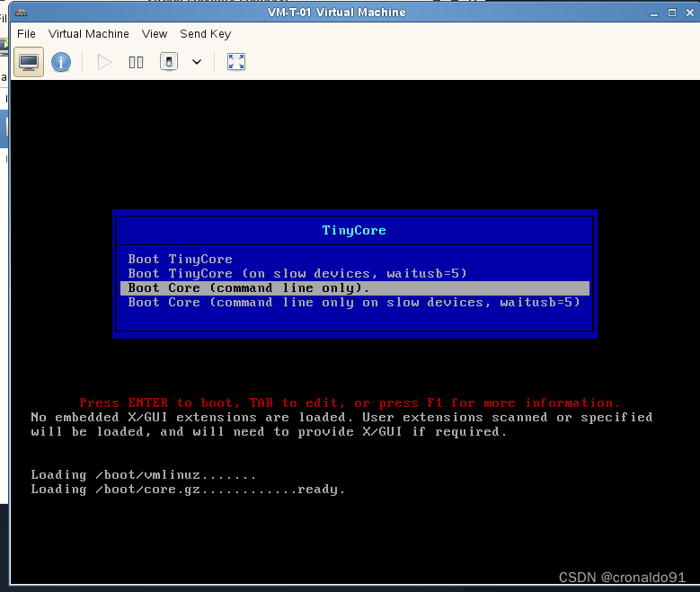700x592 pixels.
Task: Open virtual hardware details info
Action: tap(61, 62)
